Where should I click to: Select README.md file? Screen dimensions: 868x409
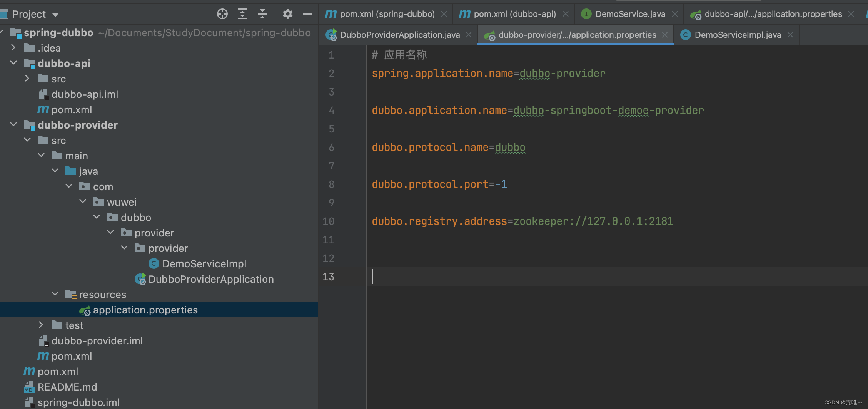click(67, 387)
